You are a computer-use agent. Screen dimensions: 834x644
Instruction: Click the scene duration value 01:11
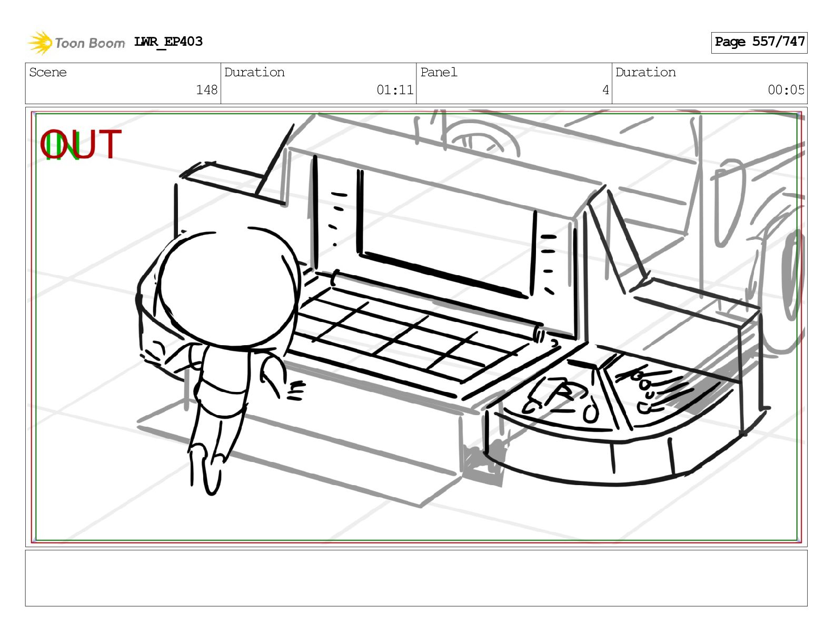395,90
